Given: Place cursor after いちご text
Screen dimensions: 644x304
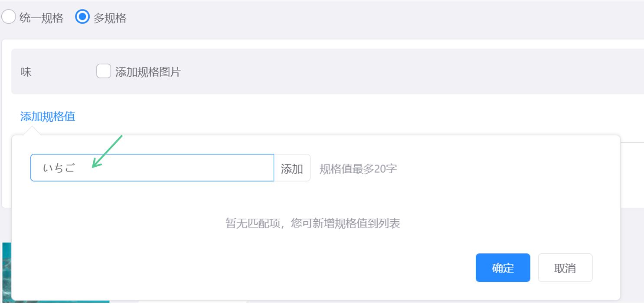Looking at the screenshot, I should 77,168.
